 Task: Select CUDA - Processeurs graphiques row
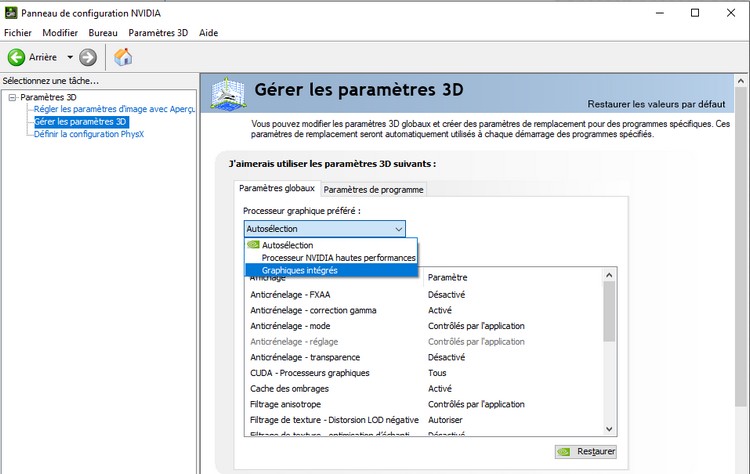[x=424, y=373]
